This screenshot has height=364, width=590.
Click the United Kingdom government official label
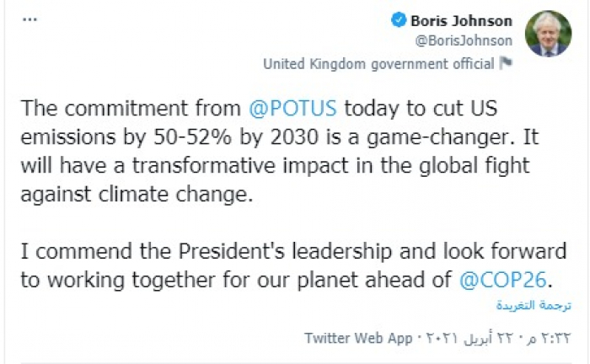(x=378, y=63)
